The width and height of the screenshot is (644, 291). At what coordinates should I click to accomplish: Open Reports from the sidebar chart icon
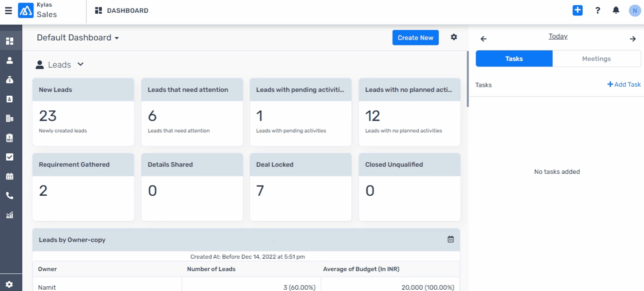(x=9, y=215)
